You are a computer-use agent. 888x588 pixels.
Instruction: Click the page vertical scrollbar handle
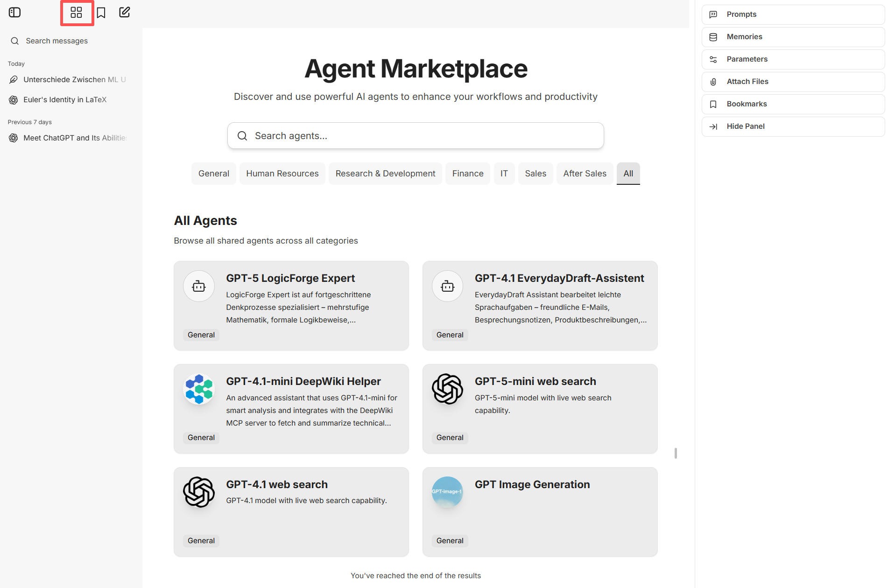(676, 453)
